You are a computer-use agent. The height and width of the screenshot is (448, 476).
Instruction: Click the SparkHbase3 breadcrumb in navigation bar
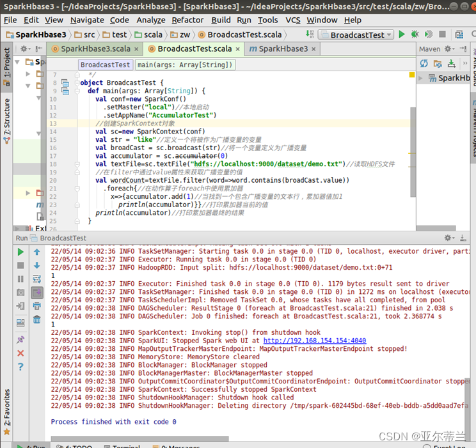click(x=36, y=35)
